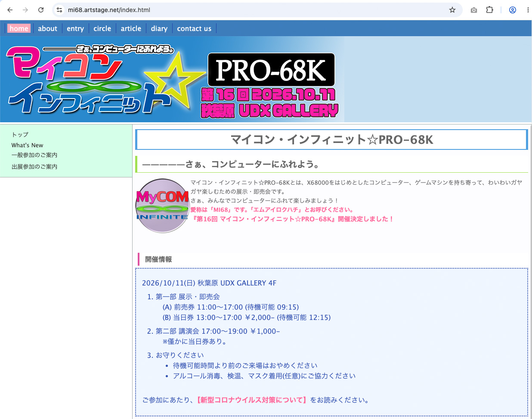Open the circle navigation tab
532x419 pixels.
102,28
